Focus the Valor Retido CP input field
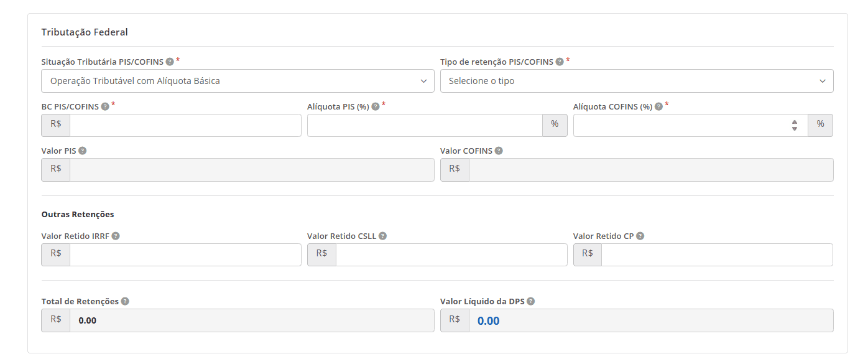This screenshot has width=868, height=364. (716, 254)
